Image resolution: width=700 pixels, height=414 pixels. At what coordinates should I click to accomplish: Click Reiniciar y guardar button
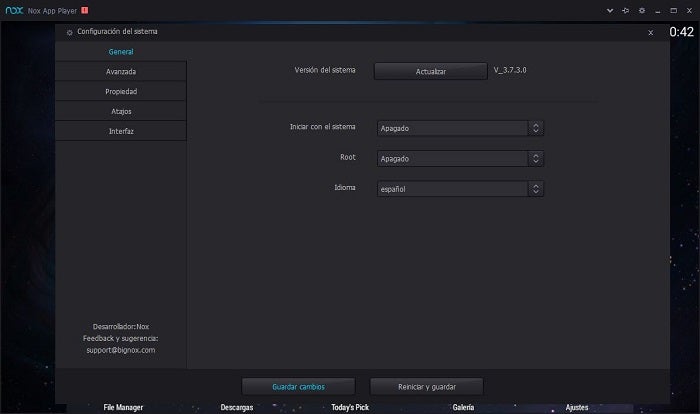point(427,387)
